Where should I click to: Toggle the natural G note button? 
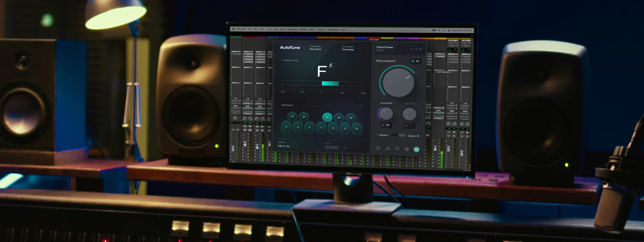click(x=333, y=128)
